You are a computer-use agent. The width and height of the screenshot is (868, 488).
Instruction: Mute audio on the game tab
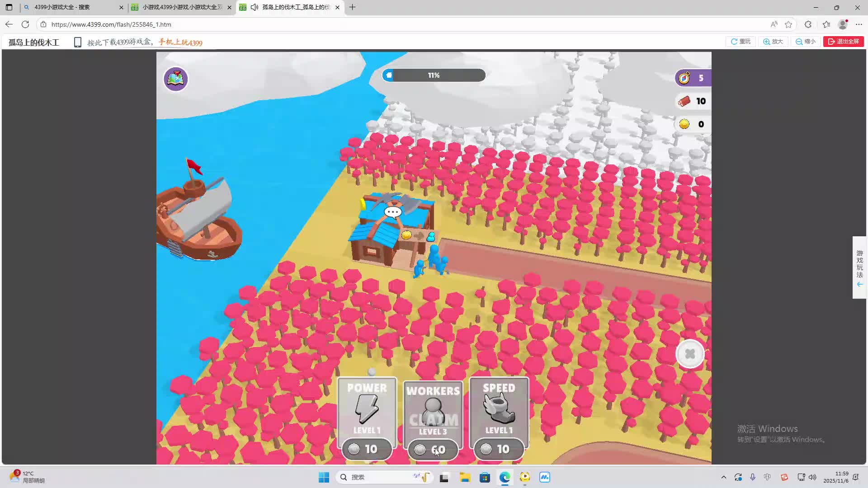[255, 7]
